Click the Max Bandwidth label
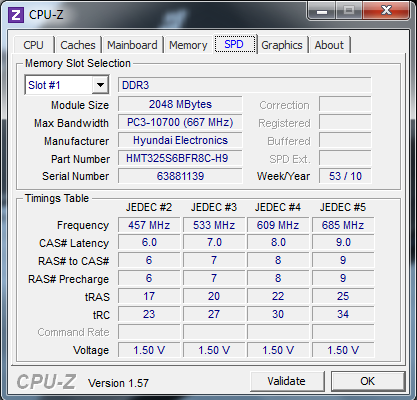 (71, 123)
